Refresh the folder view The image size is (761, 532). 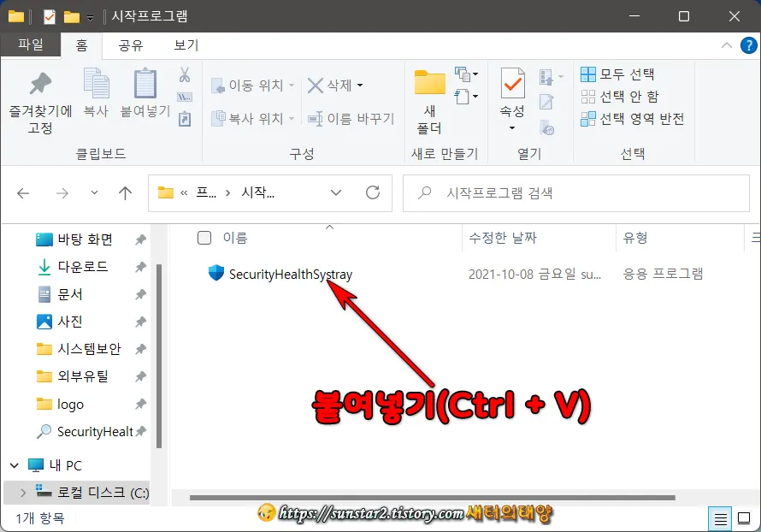(x=373, y=192)
